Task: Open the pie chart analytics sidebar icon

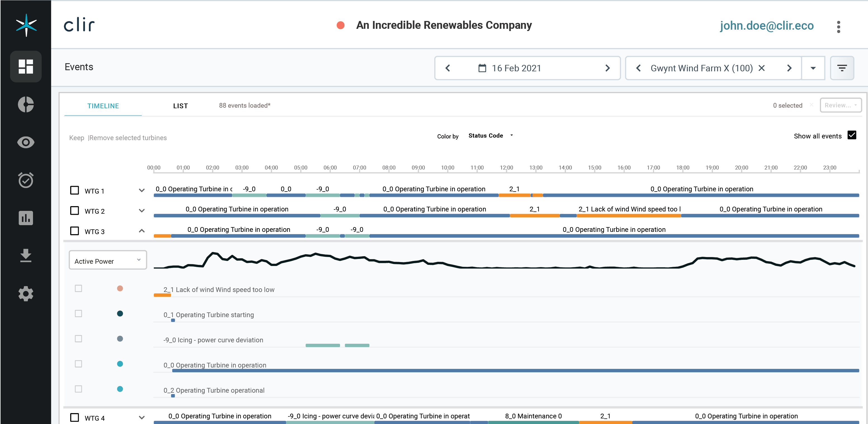Action: point(26,104)
